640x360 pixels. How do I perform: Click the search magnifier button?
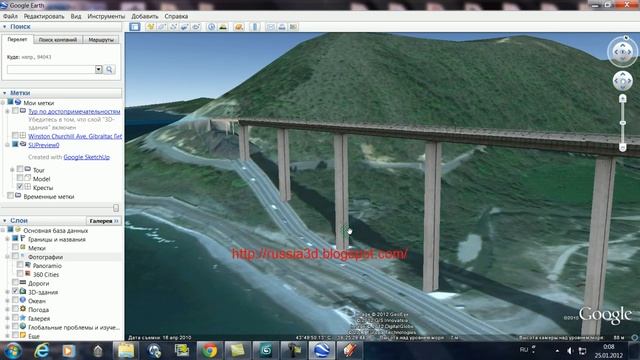(x=109, y=69)
